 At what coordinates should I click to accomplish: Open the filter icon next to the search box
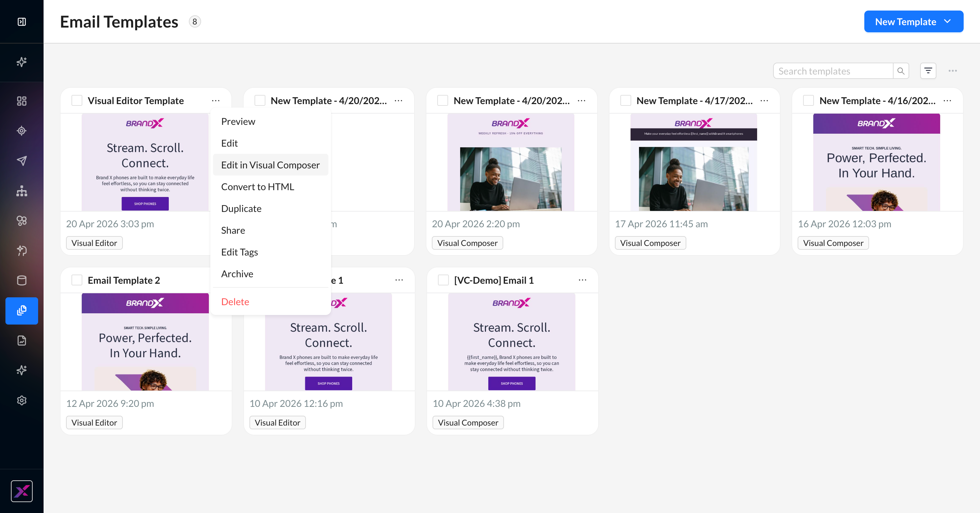pyautogui.click(x=928, y=71)
